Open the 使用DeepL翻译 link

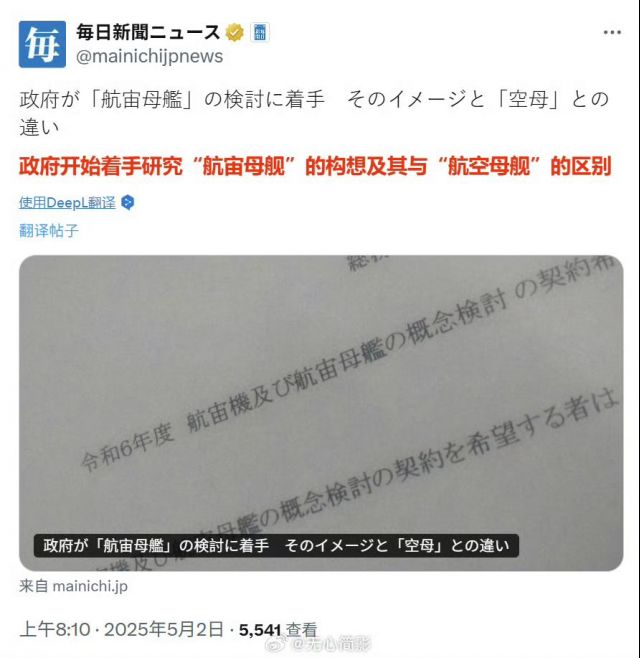(x=67, y=203)
